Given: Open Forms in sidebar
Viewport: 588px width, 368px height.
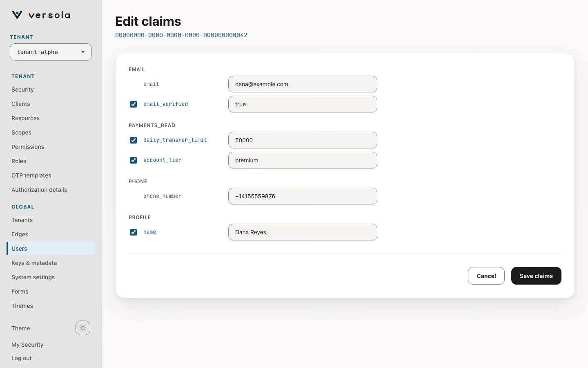Looking at the screenshot, I should pos(51,292).
